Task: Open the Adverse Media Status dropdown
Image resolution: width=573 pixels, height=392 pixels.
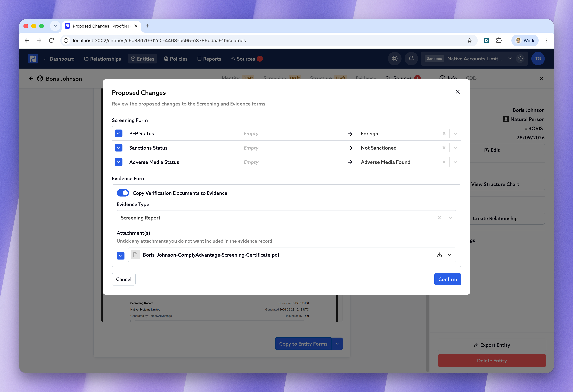Action: click(455, 162)
